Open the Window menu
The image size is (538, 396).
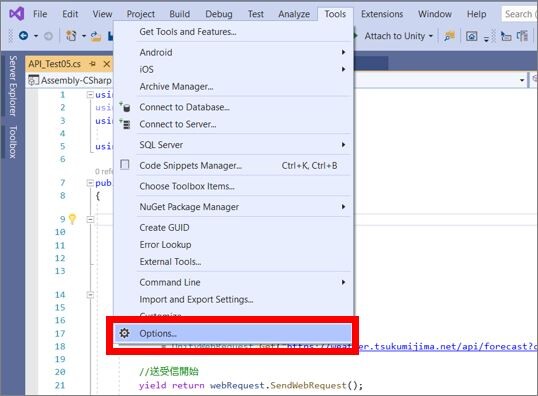click(x=435, y=14)
